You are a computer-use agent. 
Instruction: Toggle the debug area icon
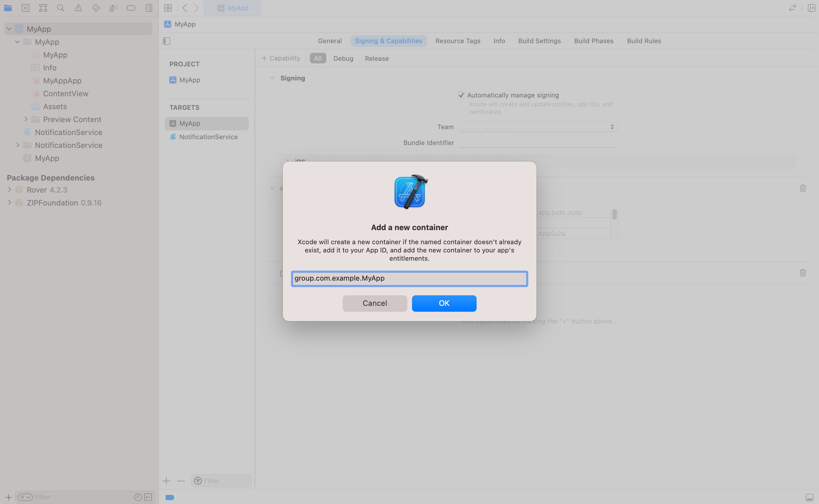point(809,497)
